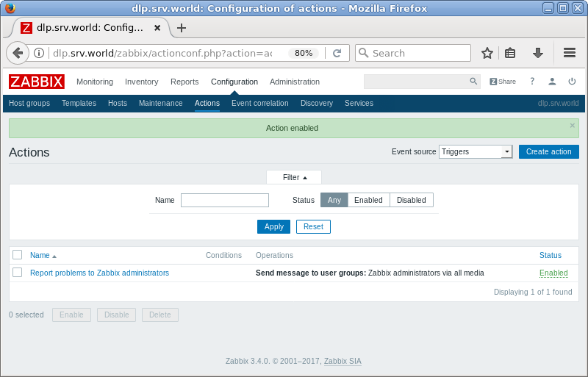Click the Firefox back arrow button
588x377 pixels.
[17, 53]
